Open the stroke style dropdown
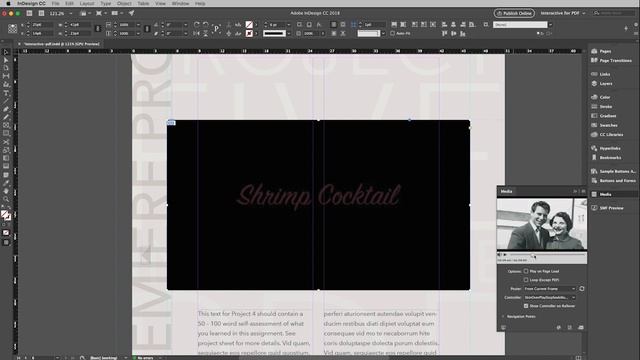This screenshot has height=360, width=640. pos(289,33)
